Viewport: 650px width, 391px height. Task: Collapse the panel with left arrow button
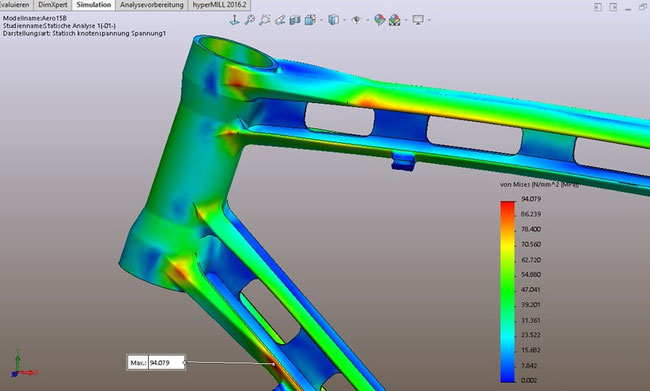598,7
